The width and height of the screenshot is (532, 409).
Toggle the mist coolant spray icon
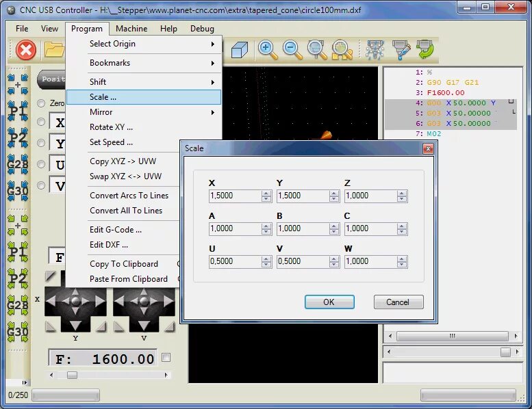375,50
